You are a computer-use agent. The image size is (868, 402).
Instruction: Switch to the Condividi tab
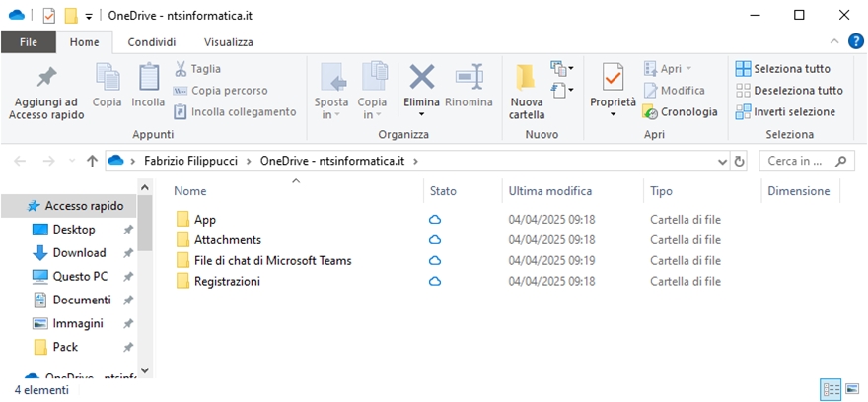pos(151,42)
